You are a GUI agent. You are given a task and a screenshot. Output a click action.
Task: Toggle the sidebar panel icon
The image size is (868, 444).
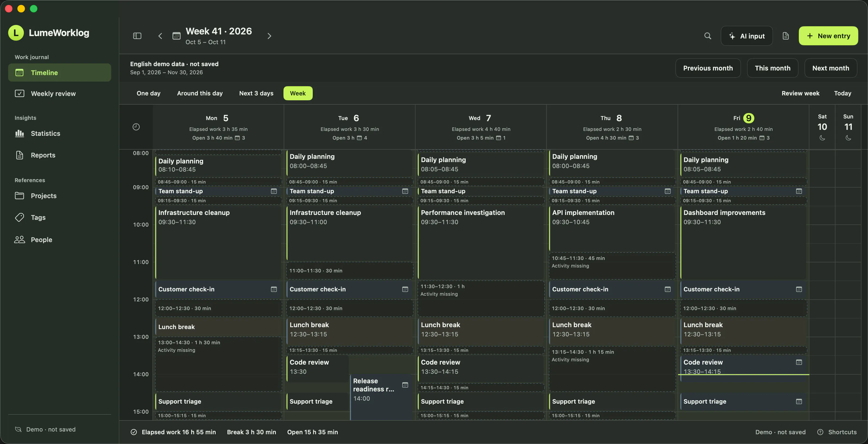coord(137,36)
